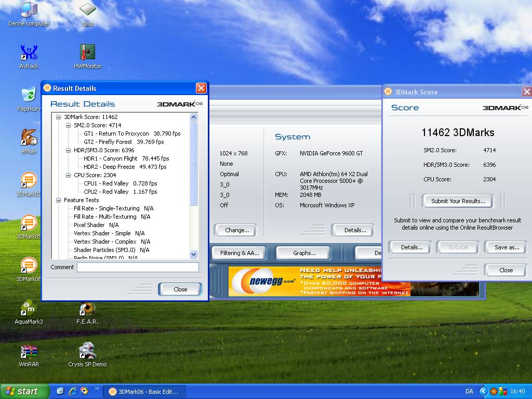The image size is (532, 399).
Task: Click the Result Details scroll down arrow
Action: coord(193,254)
